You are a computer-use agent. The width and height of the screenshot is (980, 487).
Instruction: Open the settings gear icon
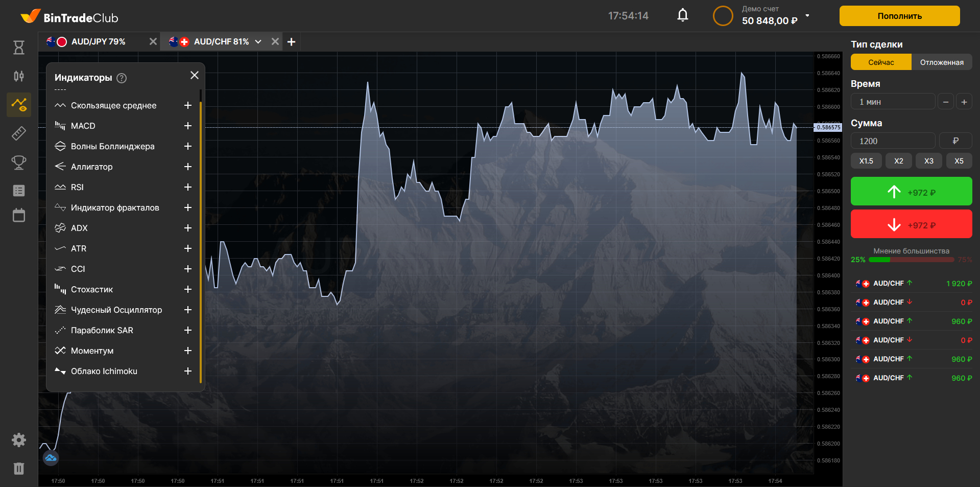19,440
